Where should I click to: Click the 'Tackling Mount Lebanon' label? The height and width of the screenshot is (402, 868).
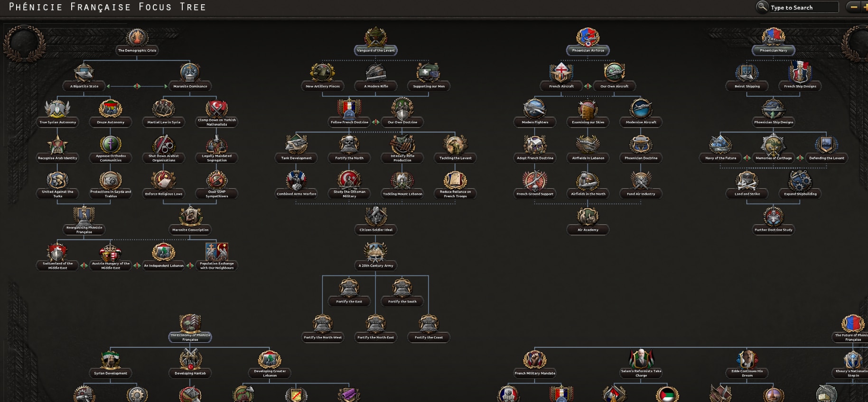click(x=402, y=194)
